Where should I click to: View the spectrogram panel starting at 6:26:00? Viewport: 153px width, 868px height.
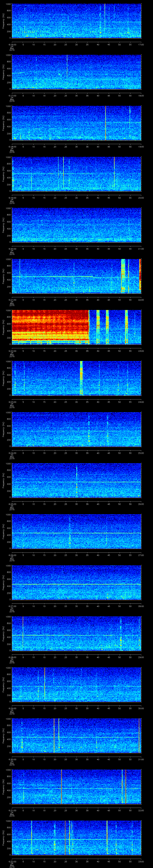pos(77,531)
